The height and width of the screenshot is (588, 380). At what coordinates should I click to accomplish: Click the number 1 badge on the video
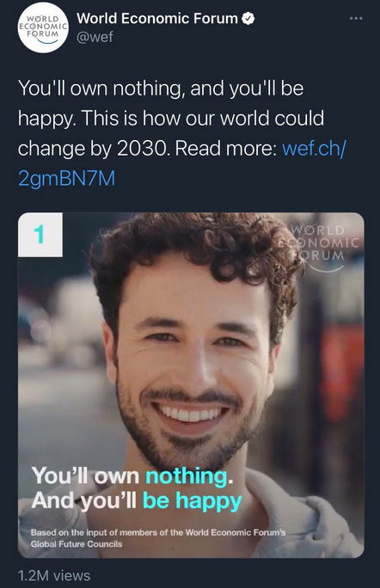[40, 235]
